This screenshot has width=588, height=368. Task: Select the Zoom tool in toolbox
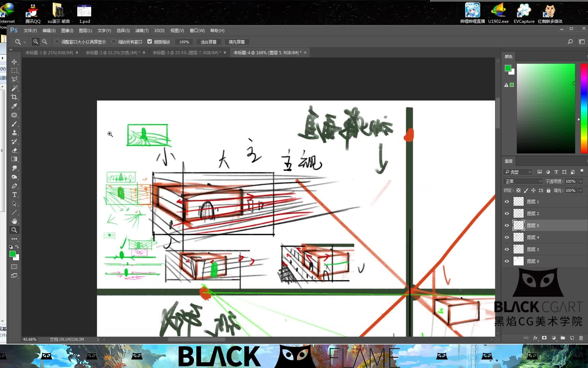[14, 230]
